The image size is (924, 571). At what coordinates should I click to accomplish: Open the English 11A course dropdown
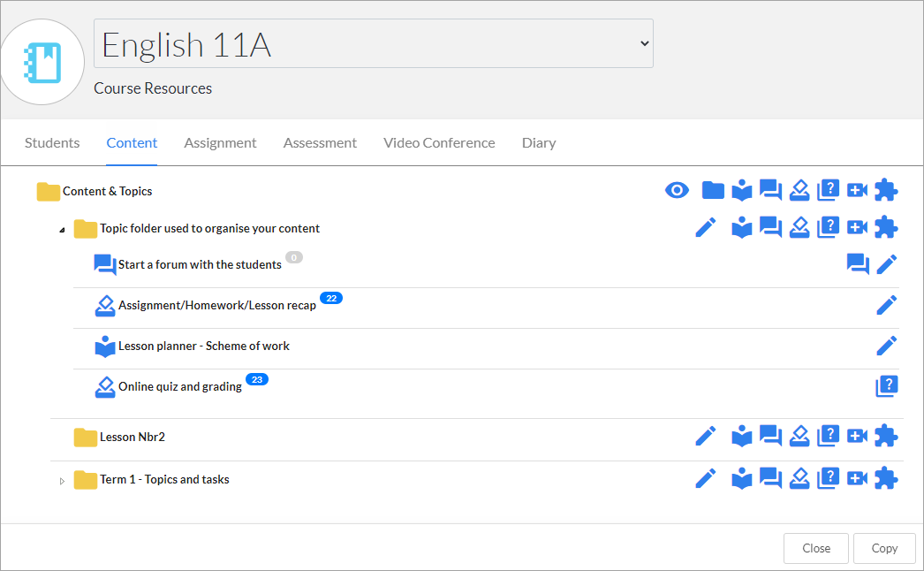pyautogui.click(x=374, y=43)
